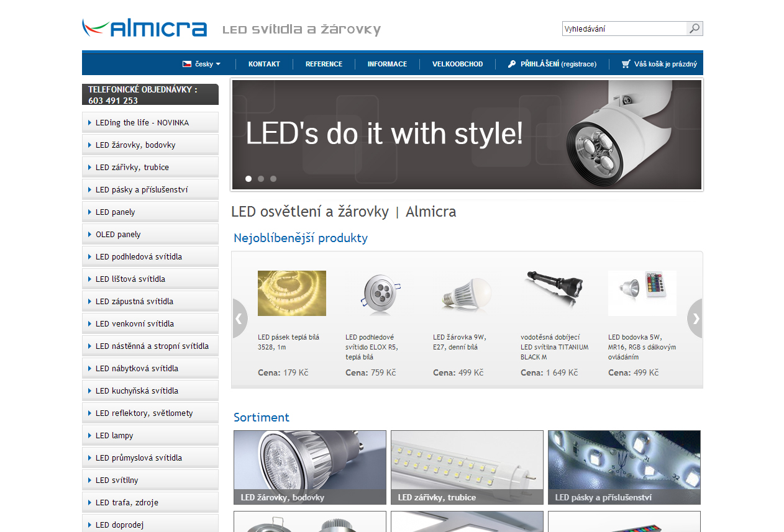Image resolution: width=784 pixels, height=532 pixels.
Task: Click the arrow icon beside LED panely
Action: click(89, 211)
